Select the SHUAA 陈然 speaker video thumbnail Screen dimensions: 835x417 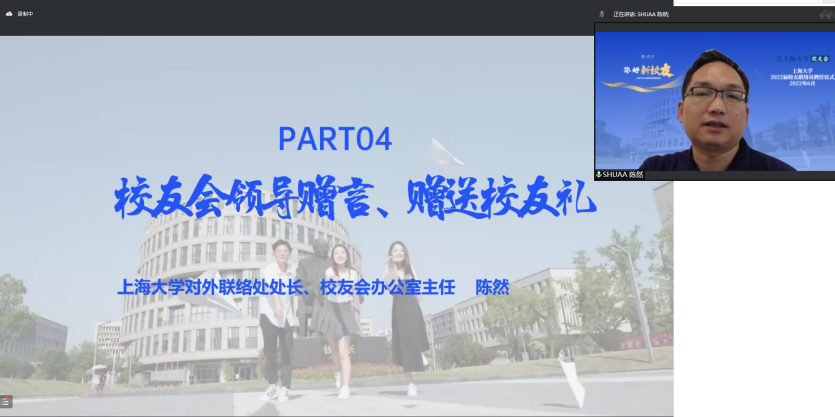click(715, 101)
